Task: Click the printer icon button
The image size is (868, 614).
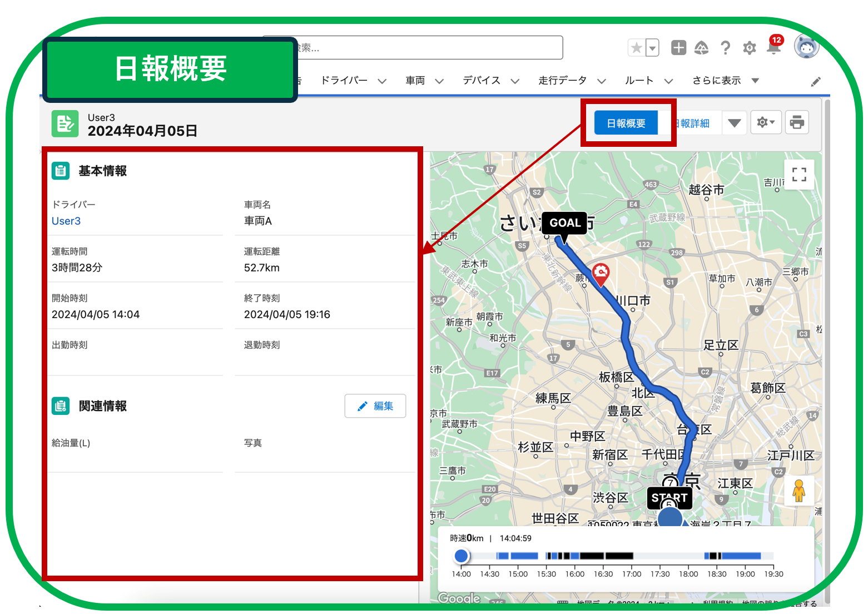Action: point(797,122)
